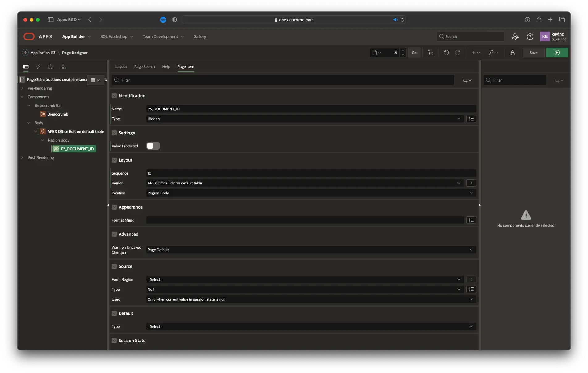The width and height of the screenshot is (588, 373).
Task: Open the Help question mark menu
Action: (530, 36)
